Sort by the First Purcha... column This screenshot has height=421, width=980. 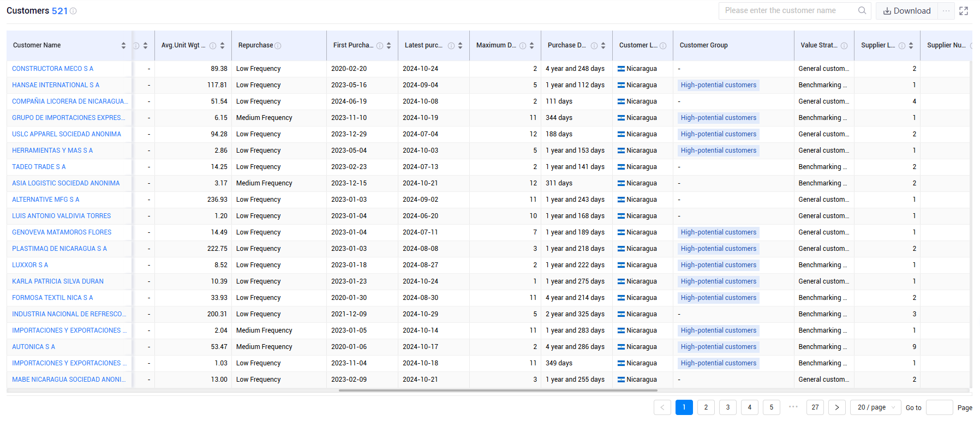(389, 46)
